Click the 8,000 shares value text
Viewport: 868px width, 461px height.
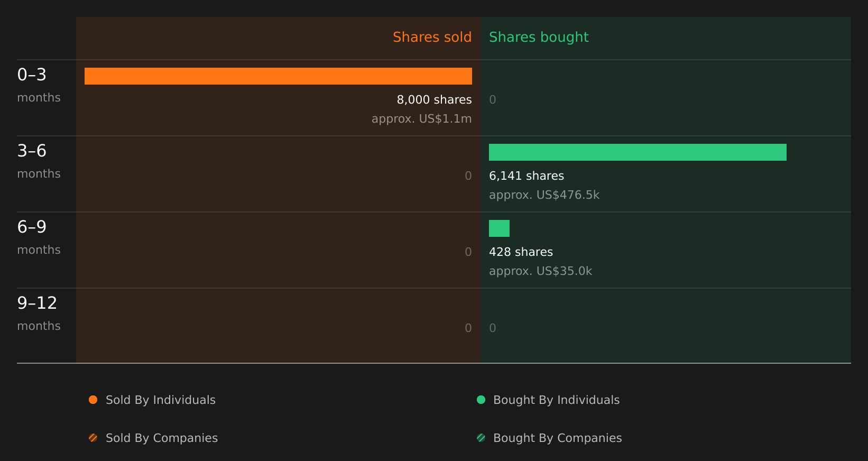[434, 99]
